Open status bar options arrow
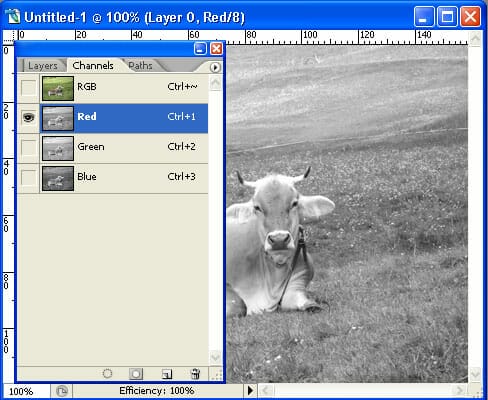 (x=250, y=390)
